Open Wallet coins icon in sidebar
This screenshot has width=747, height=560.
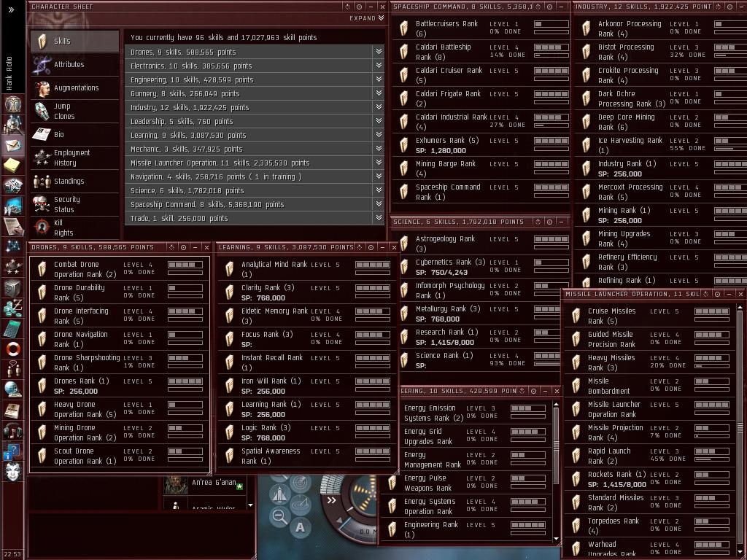coord(12,308)
